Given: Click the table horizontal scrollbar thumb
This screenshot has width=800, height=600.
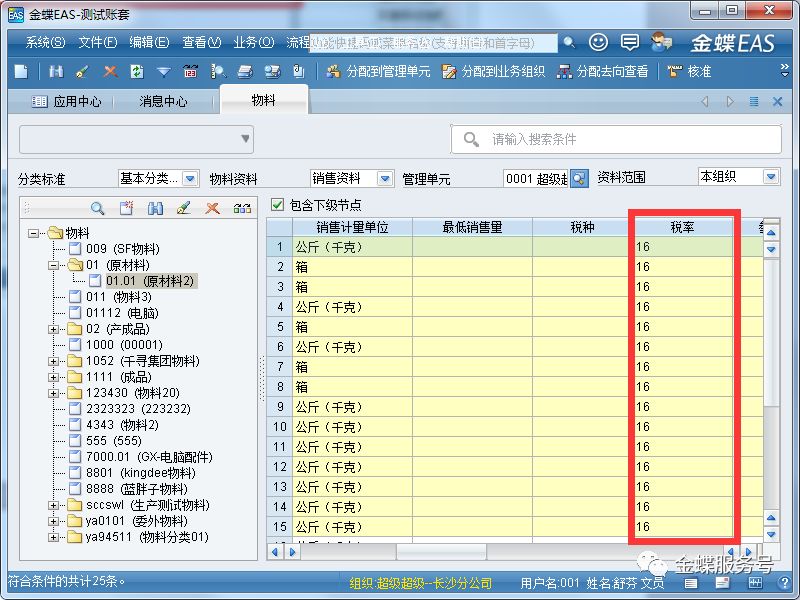Looking at the screenshot, I should [441, 552].
